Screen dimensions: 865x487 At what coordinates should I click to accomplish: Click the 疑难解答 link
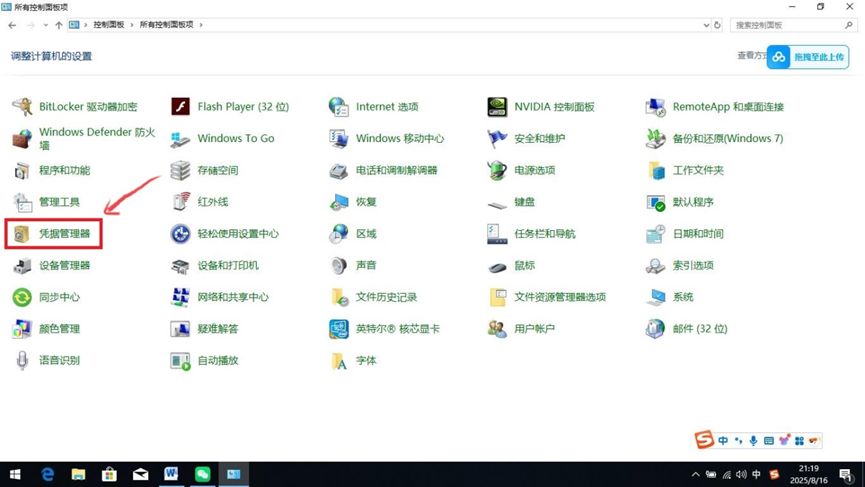click(x=218, y=329)
